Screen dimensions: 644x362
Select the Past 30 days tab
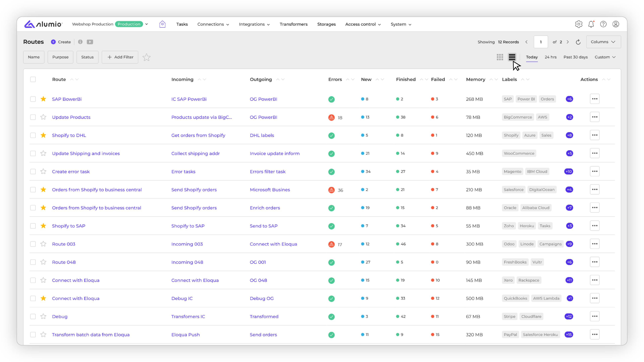[575, 57]
